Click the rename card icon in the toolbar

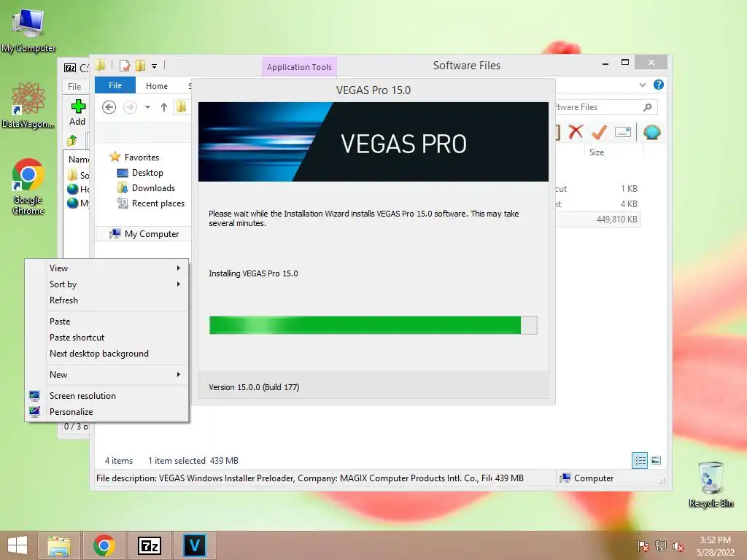point(623,132)
